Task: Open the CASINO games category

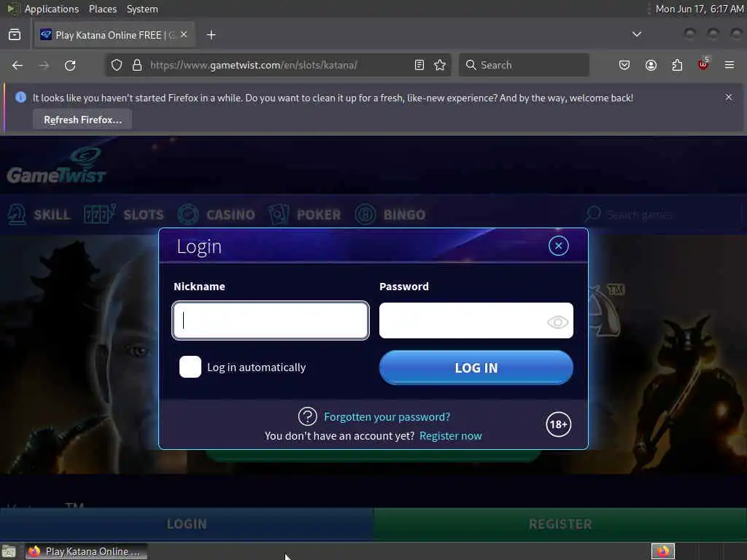Action: (216, 214)
